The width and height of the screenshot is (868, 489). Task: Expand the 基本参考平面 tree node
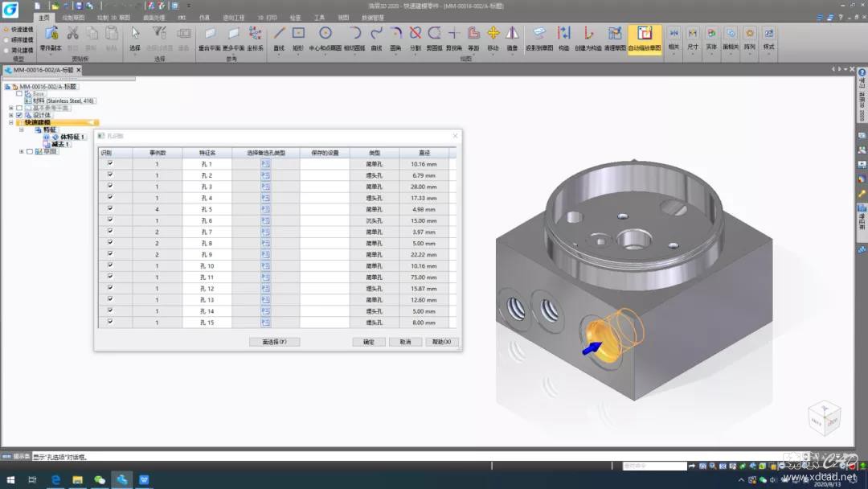(x=11, y=108)
